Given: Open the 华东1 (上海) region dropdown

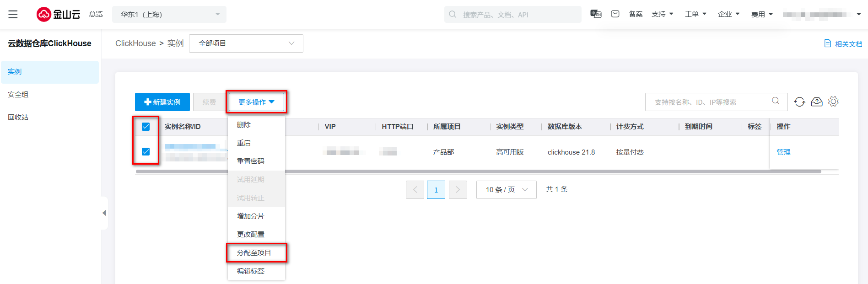Looking at the screenshot, I should (169, 15).
